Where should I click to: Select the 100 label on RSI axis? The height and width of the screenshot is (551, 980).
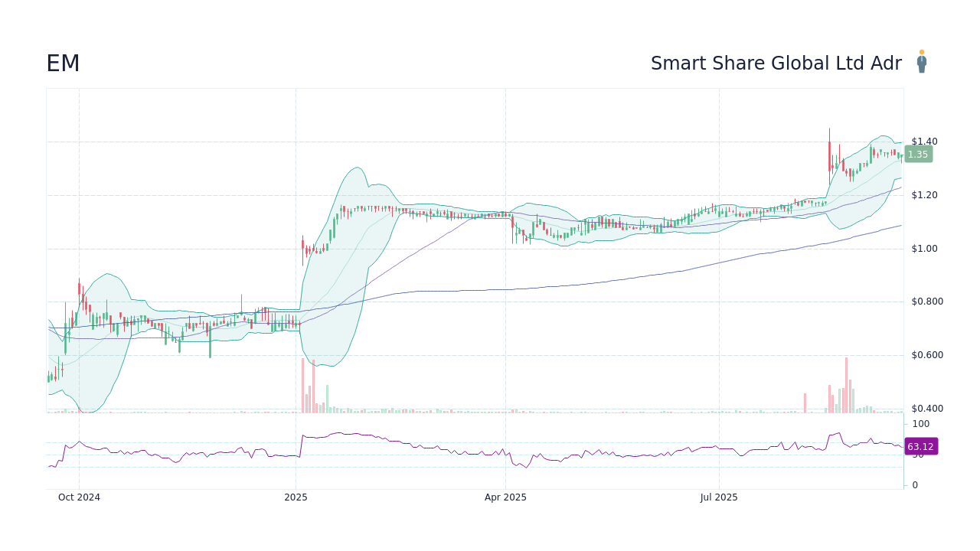point(920,424)
